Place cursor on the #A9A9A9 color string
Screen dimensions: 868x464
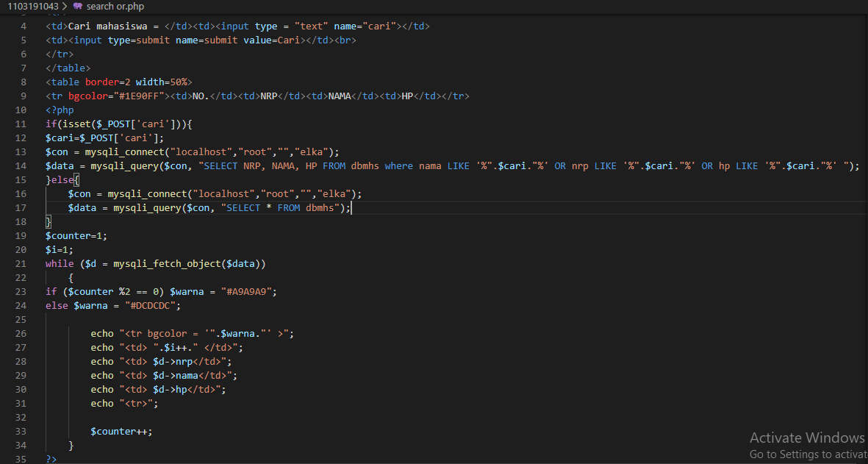click(x=248, y=292)
